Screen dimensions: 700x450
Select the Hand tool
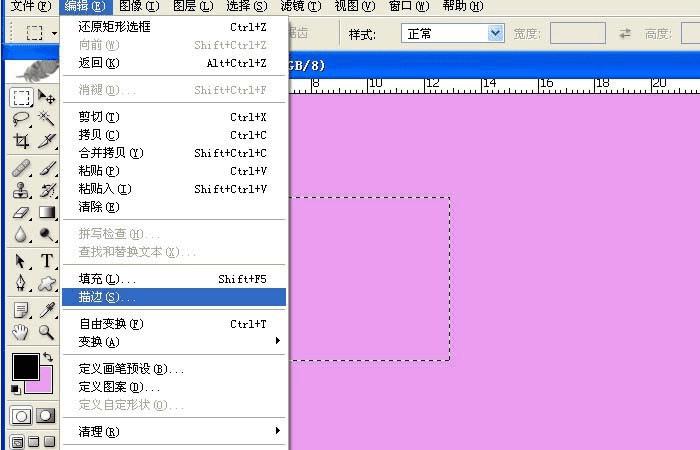(21, 332)
